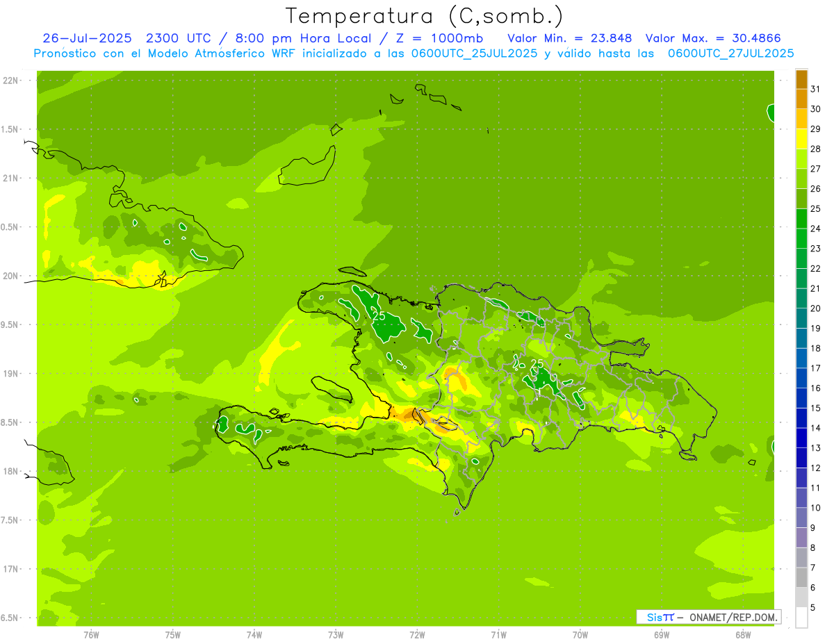Select the "Z = 1000mb" level text

pos(441,38)
